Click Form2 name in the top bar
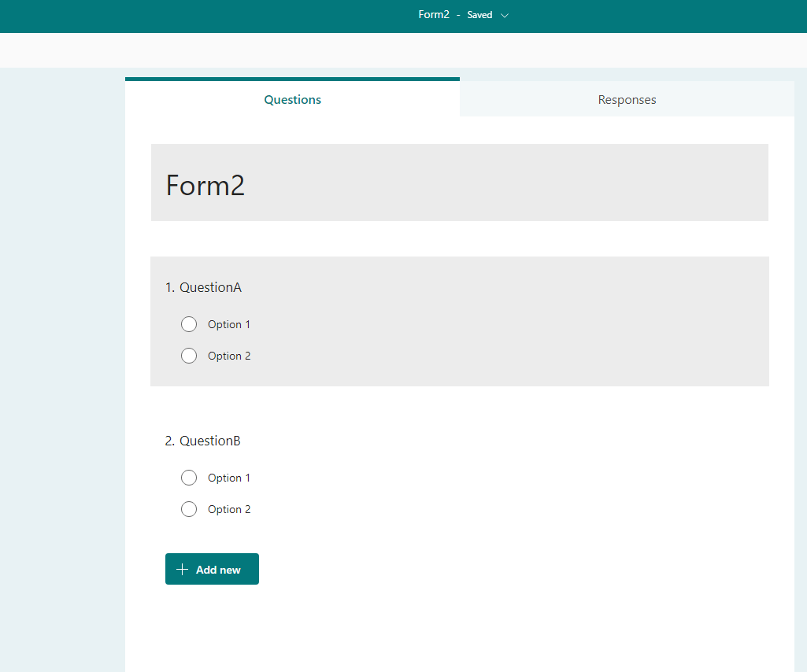This screenshot has height=672, width=807. point(434,15)
